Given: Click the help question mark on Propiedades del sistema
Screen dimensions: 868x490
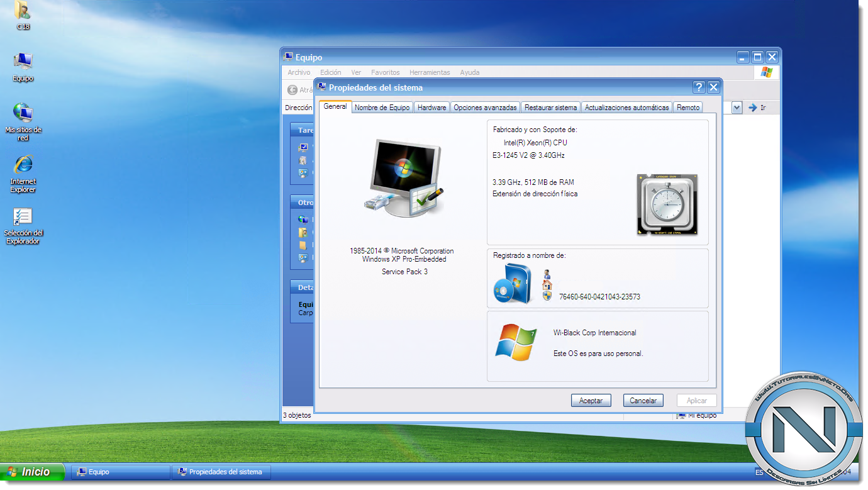Looking at the screenshot, I should coord(699,87).
